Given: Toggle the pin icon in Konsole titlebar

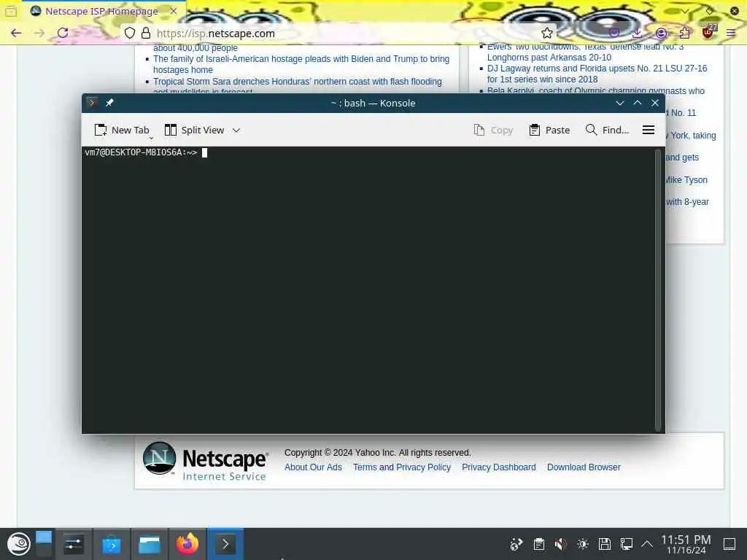Looking at the screenshot, I should [109, 102].
